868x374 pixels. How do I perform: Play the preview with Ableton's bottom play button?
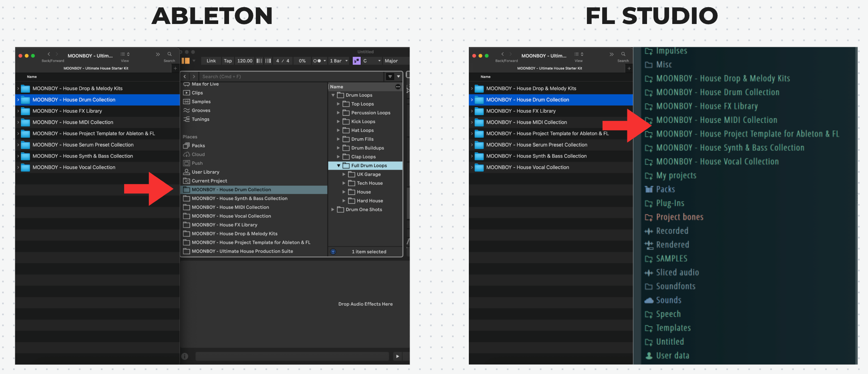tap(397, 356)
